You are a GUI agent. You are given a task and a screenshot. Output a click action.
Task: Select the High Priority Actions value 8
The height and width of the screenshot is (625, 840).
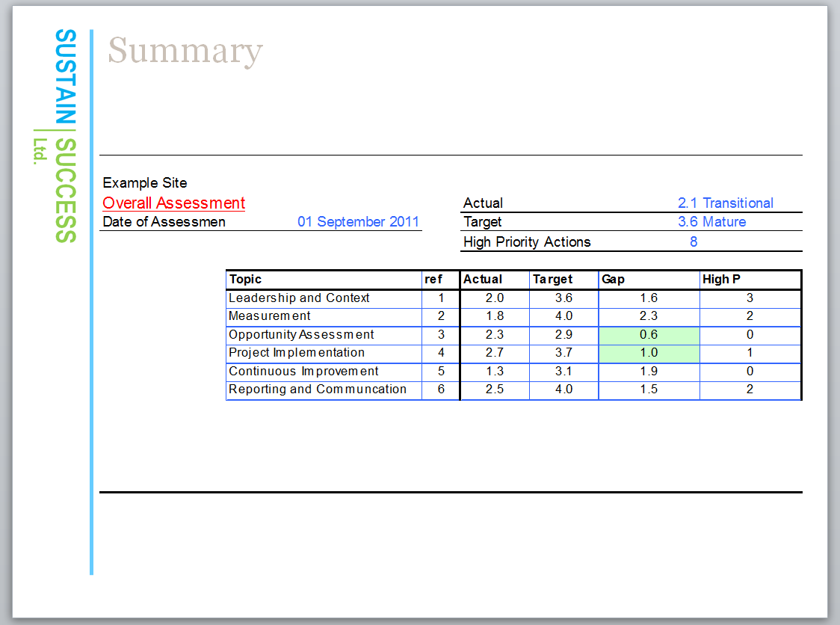[694, 242]
